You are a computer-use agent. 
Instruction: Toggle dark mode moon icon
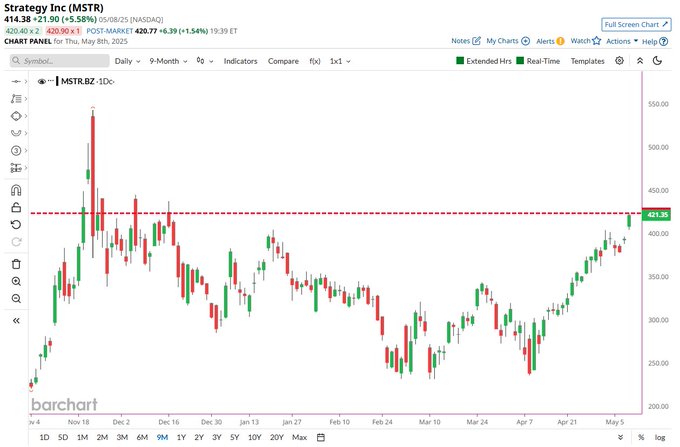[657, 61]
